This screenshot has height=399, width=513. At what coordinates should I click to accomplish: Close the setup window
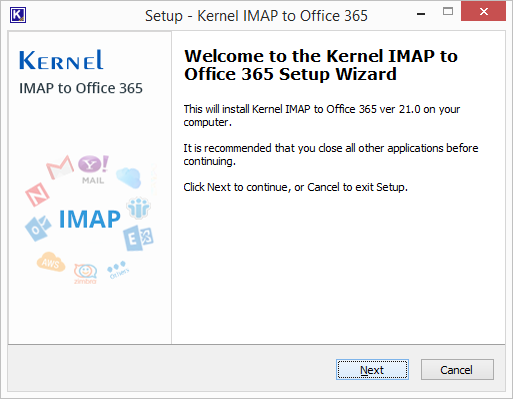click(483, 12)
